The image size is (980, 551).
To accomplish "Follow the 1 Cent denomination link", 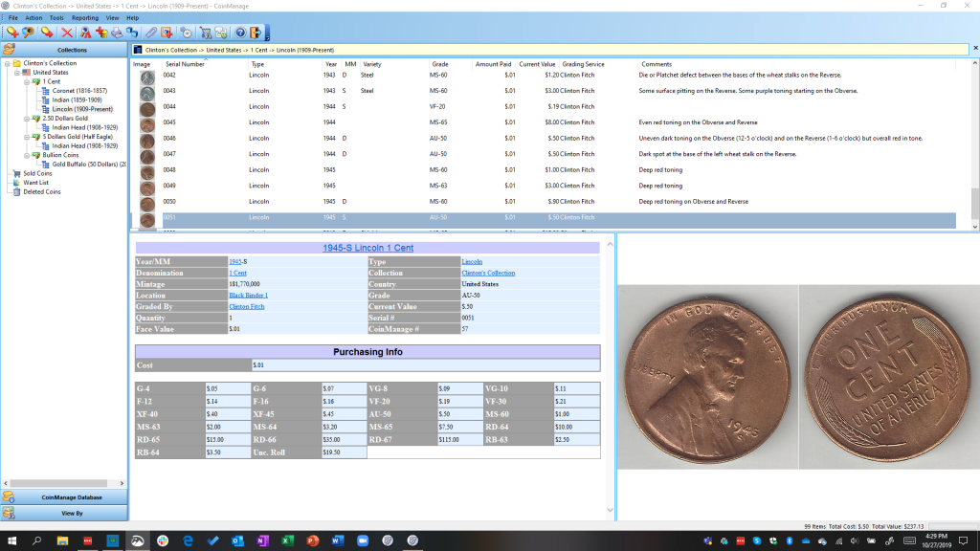I will point(237,273).
